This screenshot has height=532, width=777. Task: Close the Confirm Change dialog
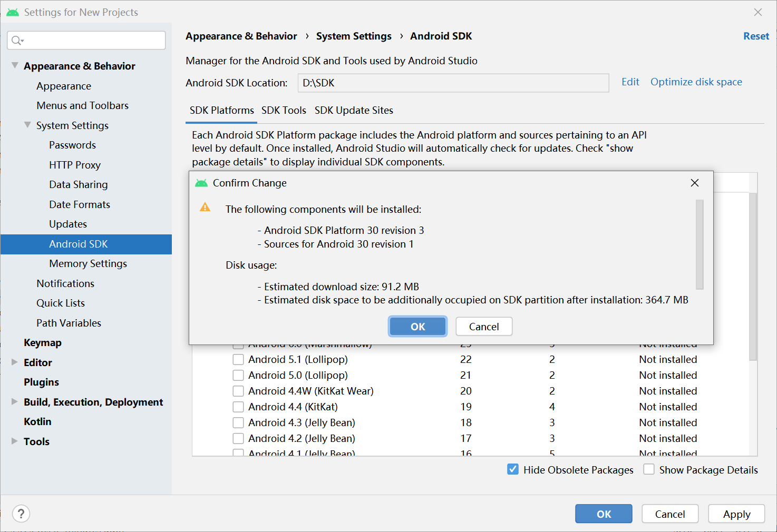(x=695, y=183)
